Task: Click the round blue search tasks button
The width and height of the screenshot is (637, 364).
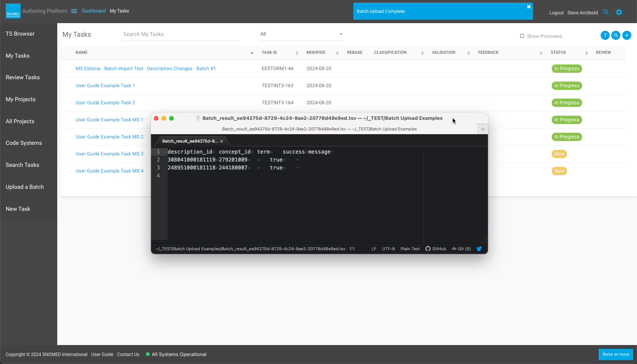Action: (x=616, y=35)
